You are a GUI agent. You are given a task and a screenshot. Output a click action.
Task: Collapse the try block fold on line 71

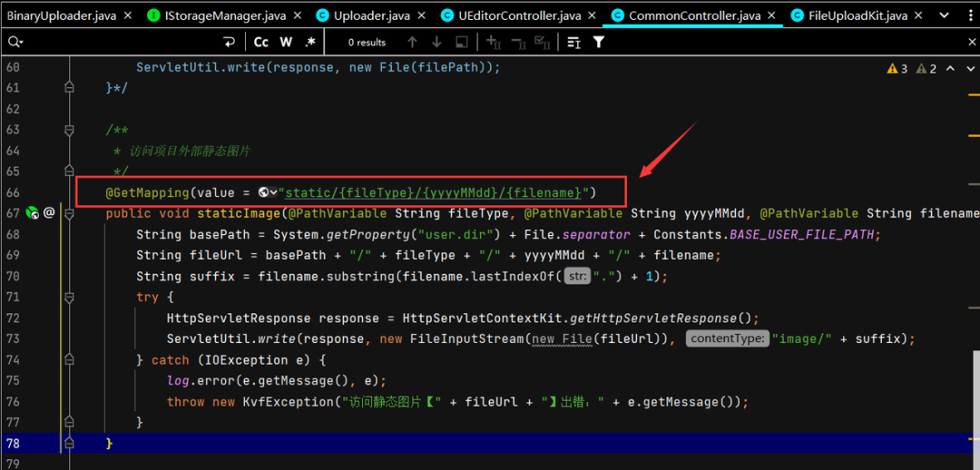click(69, 297)
